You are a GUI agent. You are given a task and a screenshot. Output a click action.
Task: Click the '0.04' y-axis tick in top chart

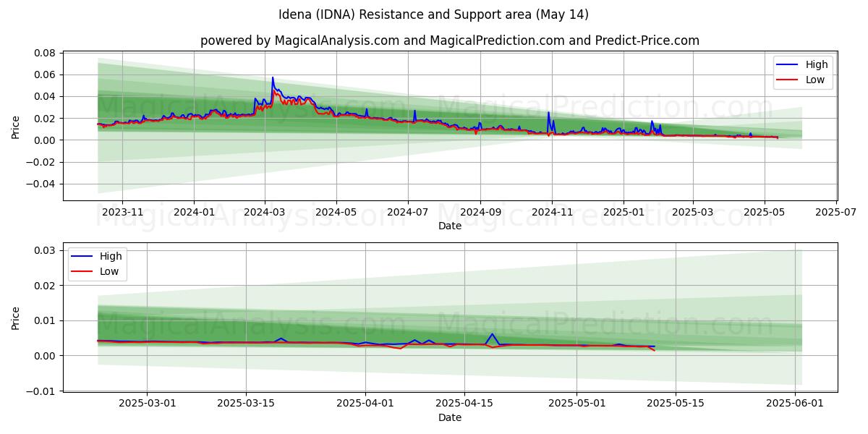[x=45, y=96]
